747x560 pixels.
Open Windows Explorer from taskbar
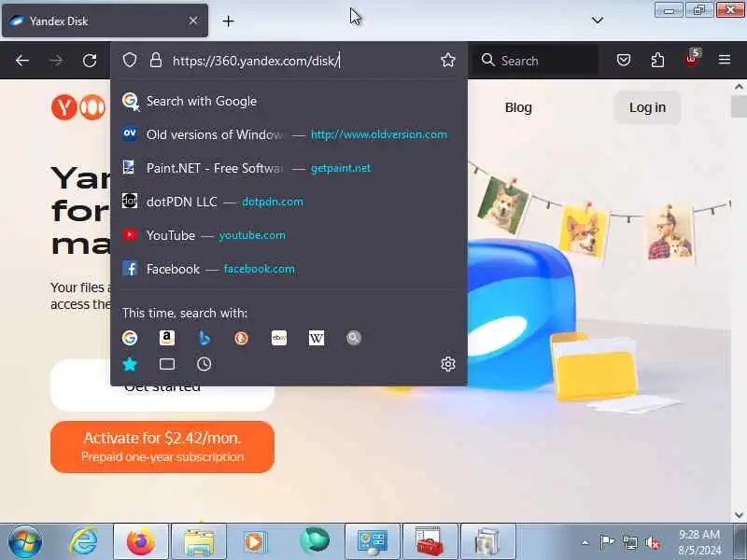[199, 541]
